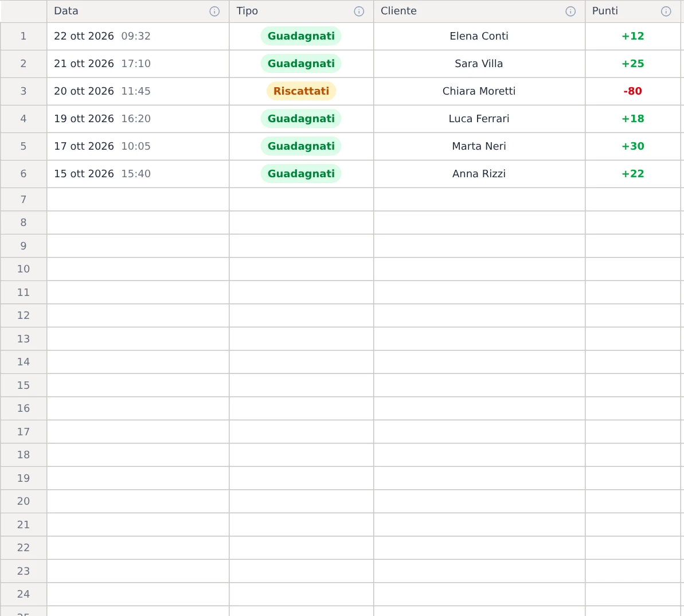Show info for the Punti column

pyautogui.click(x=666, y=11)
